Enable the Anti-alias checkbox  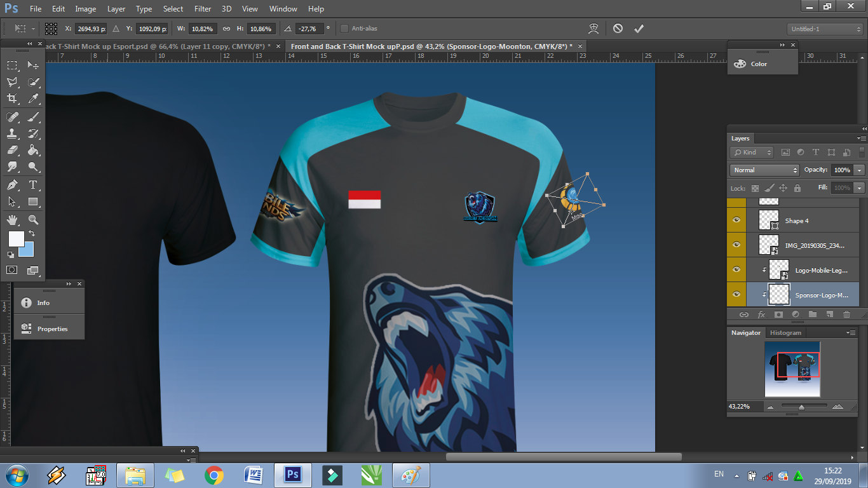coord(344,29)
